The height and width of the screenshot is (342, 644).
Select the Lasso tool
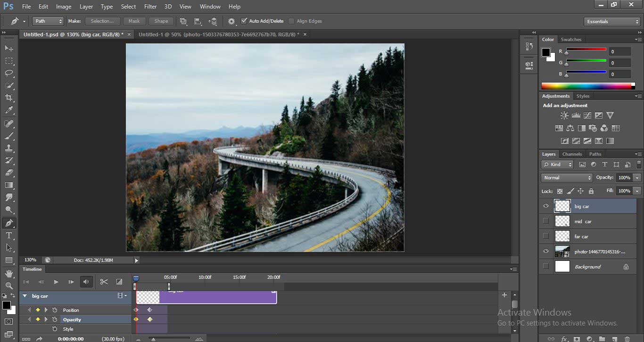[x=9, y=73]
